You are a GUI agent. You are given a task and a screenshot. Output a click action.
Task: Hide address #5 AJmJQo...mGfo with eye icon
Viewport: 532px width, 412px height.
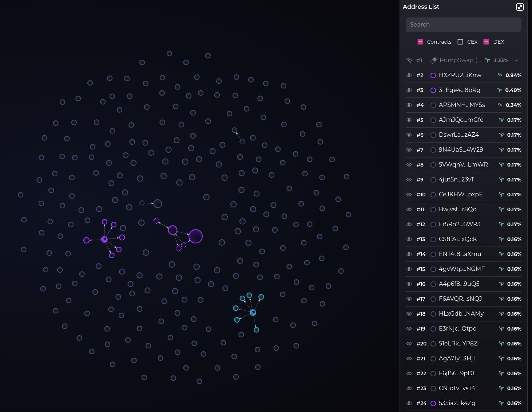(409, 120)
